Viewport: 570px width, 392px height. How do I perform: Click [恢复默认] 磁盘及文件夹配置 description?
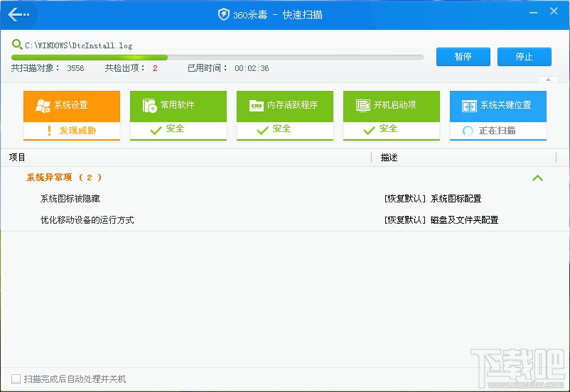[x=441, y=220]
